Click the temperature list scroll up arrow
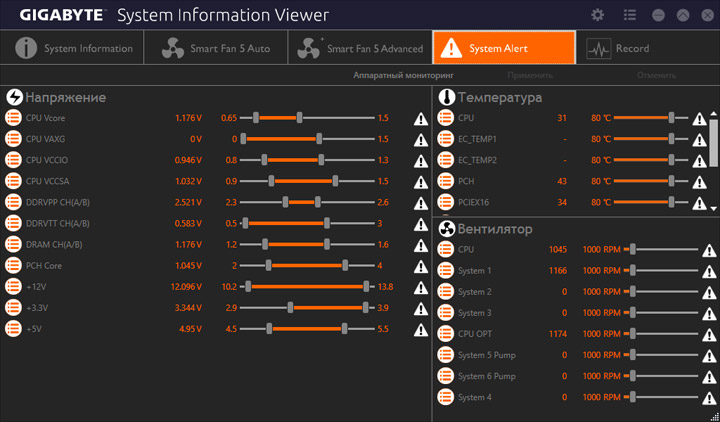Screen dimensions: 720x422 click(x=714, y=113)
